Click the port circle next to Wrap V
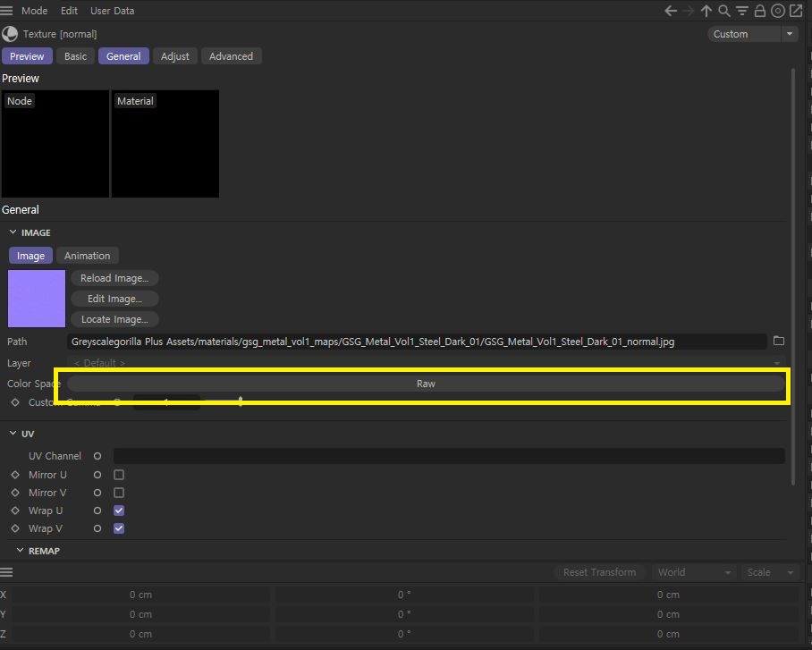The image size is (812, 650). (97, 528)
